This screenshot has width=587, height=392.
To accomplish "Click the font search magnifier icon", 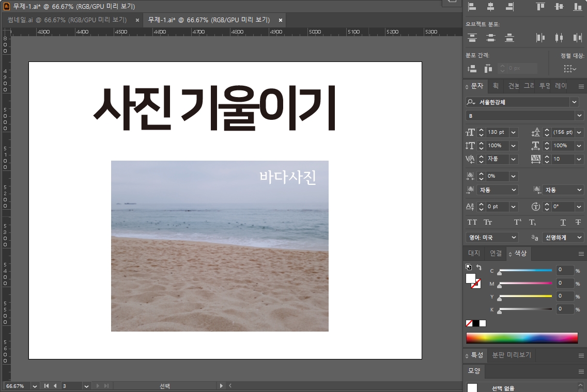I will (x=471, y=102).
